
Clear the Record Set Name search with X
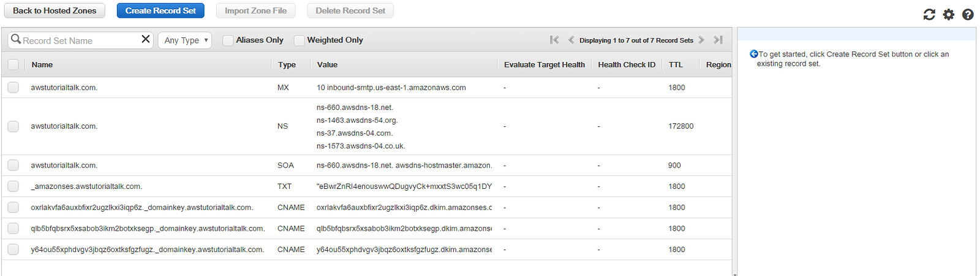pos(146,39)
